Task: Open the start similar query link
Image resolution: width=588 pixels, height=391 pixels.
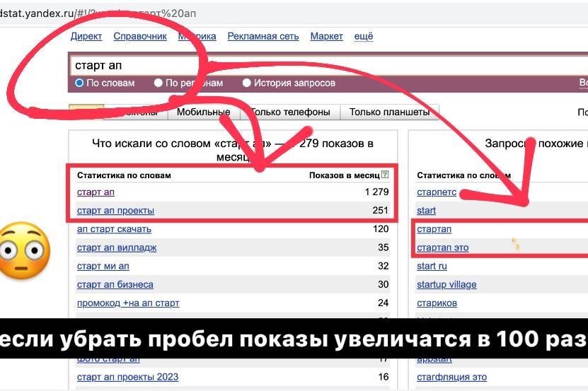Action: point(426,211)
